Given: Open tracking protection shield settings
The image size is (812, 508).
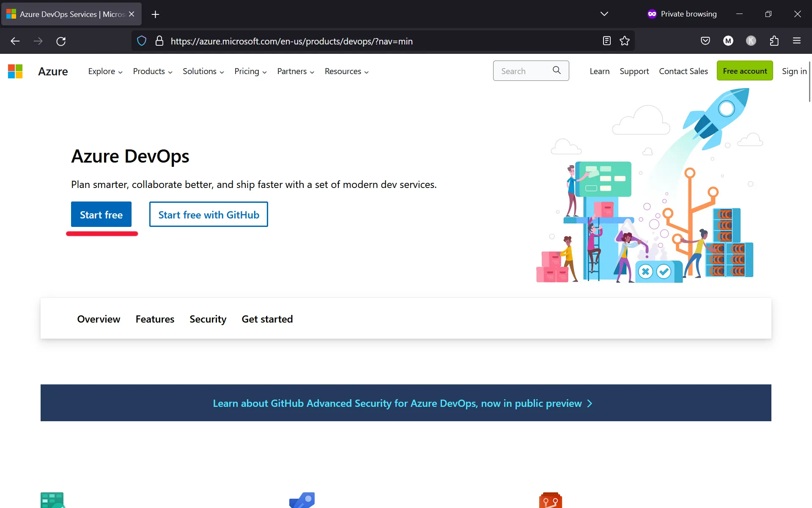Looking at the screenshot, I should [141, 41].
